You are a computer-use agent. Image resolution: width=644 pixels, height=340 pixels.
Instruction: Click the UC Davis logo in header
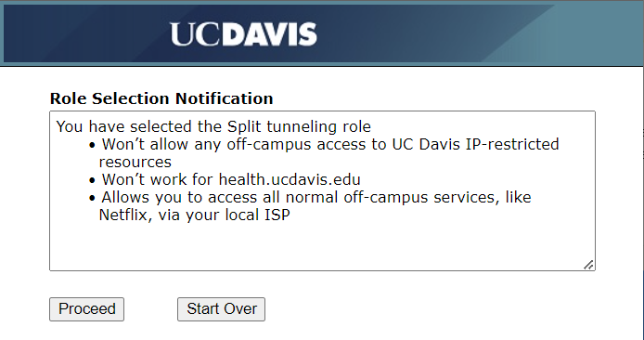243,34
